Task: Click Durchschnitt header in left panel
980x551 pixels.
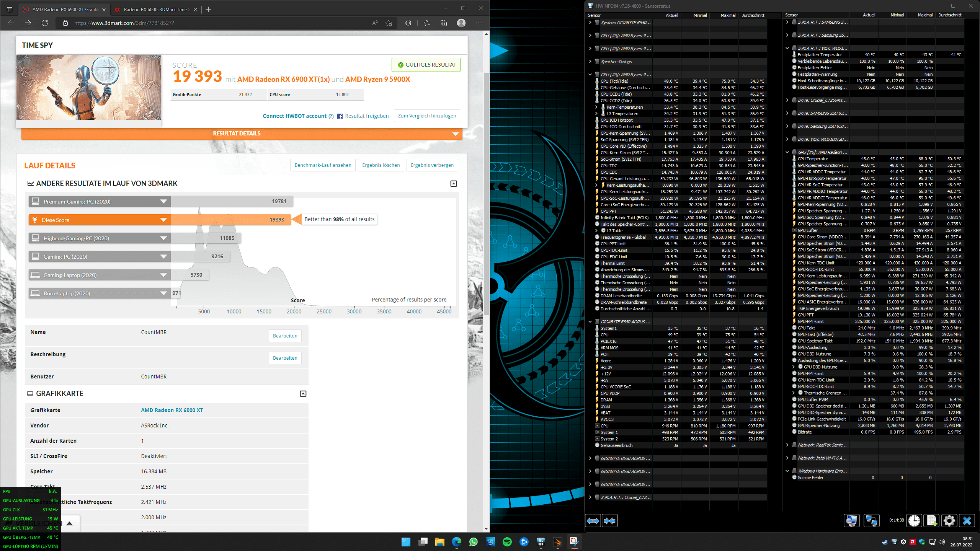Action: click(x=752, y=15)
